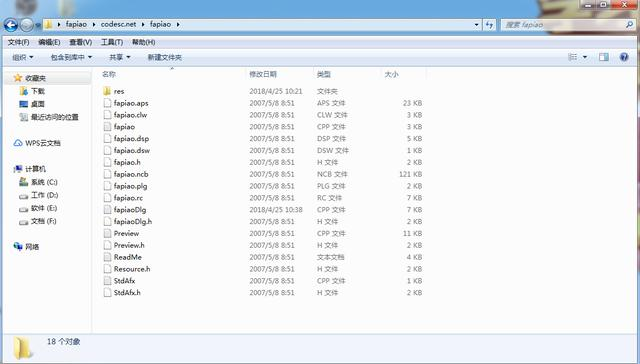
Task: Select 计算机 in navigation pane
Action: click(36, 169)
